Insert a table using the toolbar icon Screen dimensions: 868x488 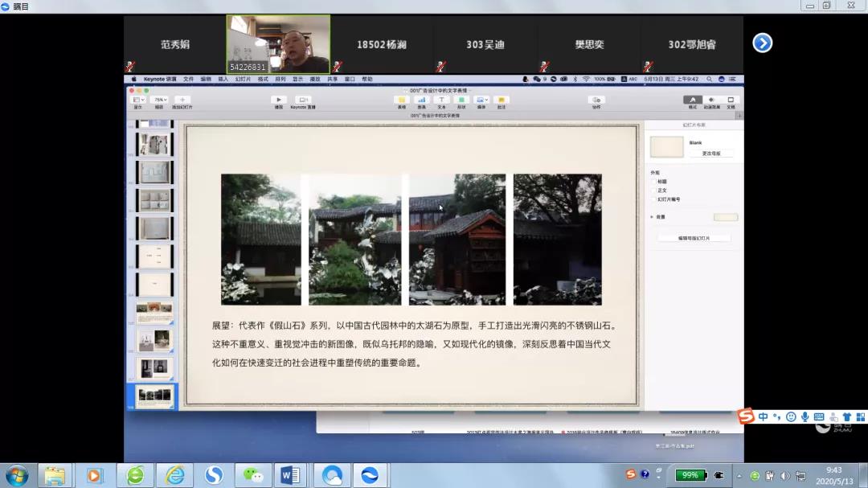click(x=401, y=100)
